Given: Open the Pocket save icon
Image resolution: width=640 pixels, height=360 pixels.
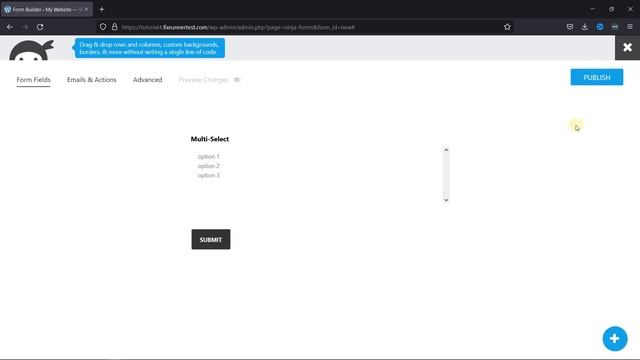Looking at the screenshot, I should coord(570,27).
